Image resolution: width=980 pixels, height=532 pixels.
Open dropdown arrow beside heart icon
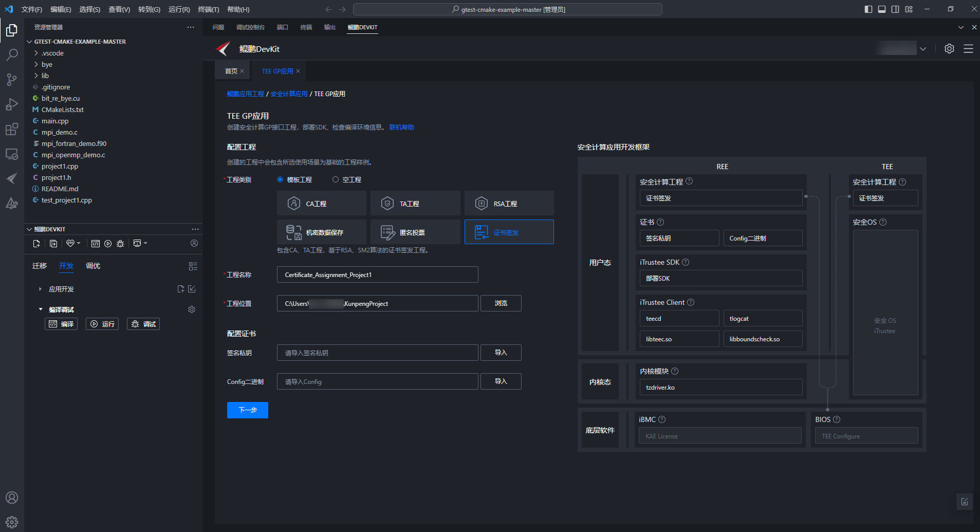pyautogui.click(x=79, y=243)
